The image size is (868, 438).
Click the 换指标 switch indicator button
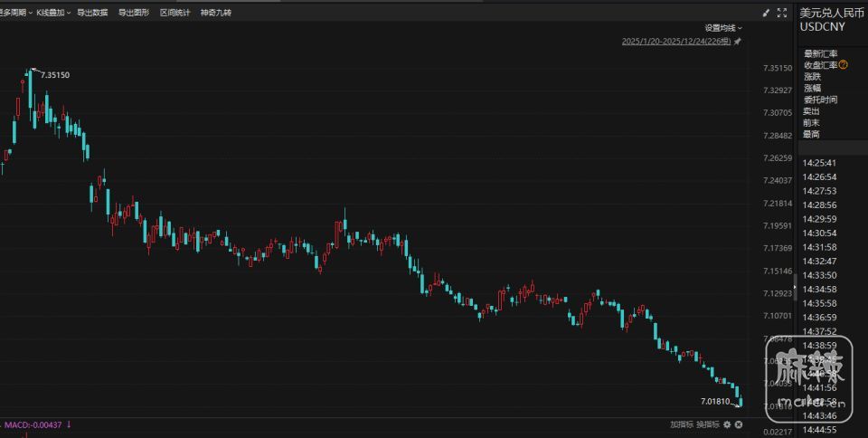(707, 424)
